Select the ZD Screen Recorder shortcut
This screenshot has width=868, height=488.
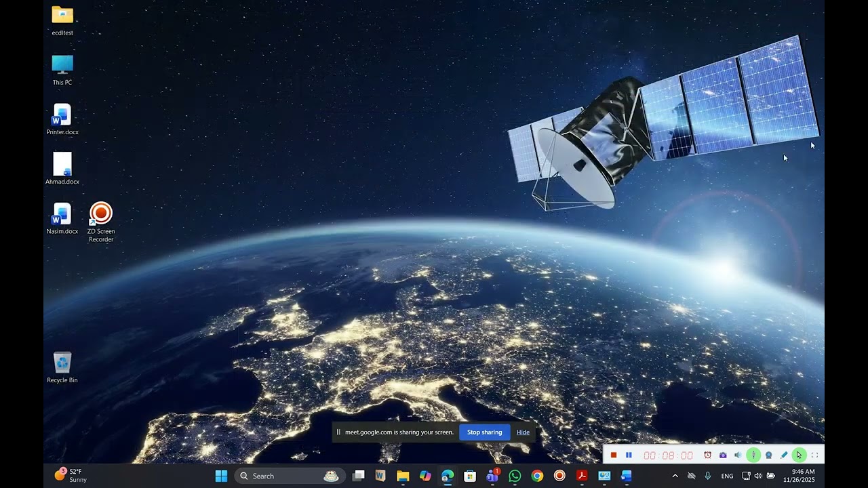click(101, 222)
